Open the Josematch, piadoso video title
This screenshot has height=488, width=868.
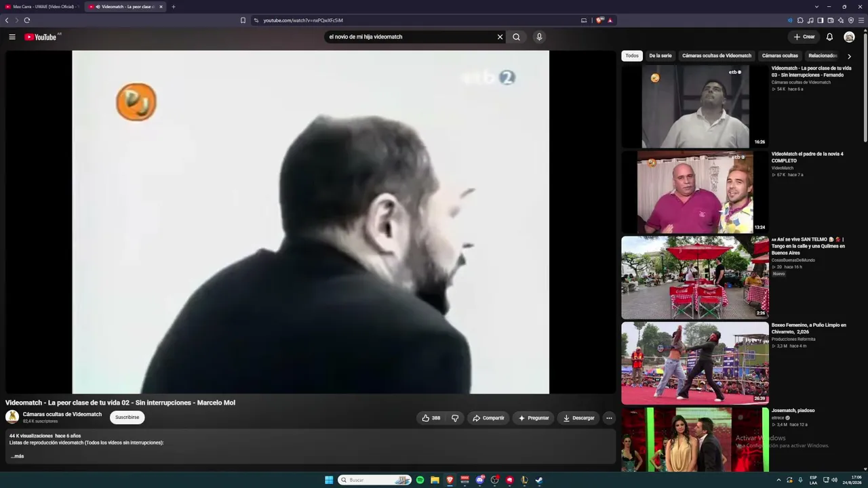(793, 411)
